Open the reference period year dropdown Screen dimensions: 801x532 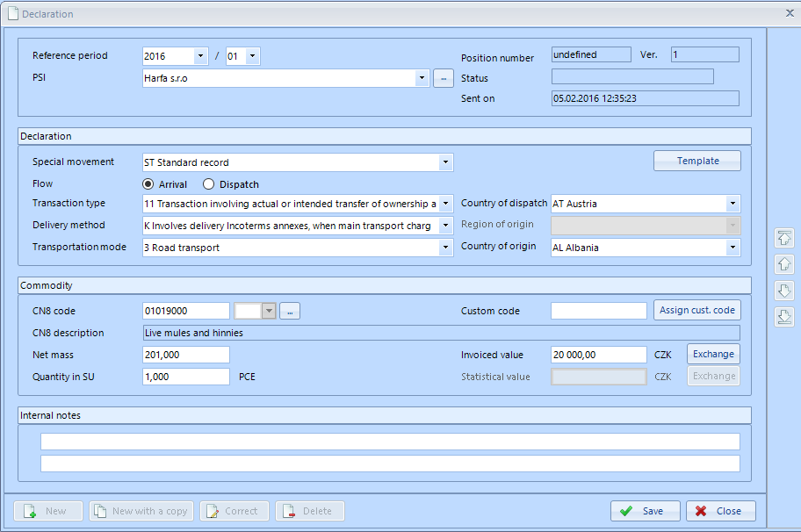pos(200,56)
